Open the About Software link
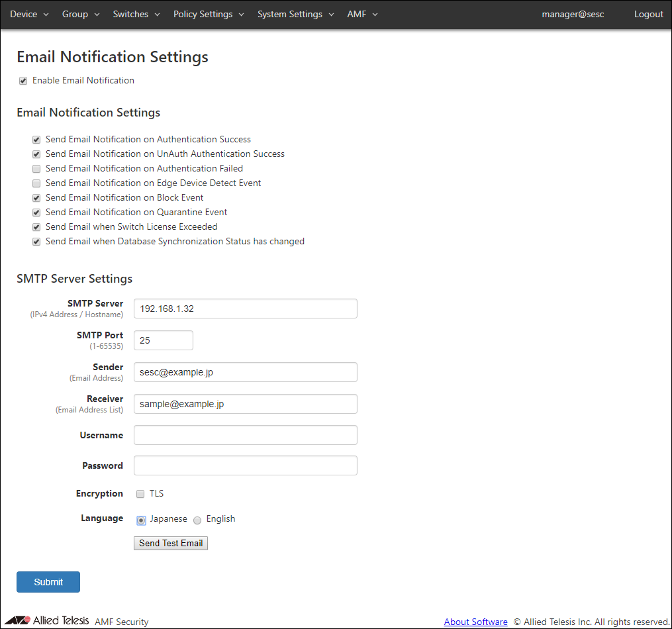 point(475,622)
